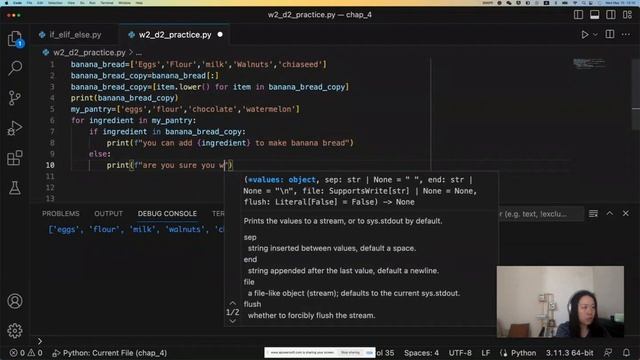Open the Accounts menu icon
Viewport: 640px width, 360px height.
[15, 301]
